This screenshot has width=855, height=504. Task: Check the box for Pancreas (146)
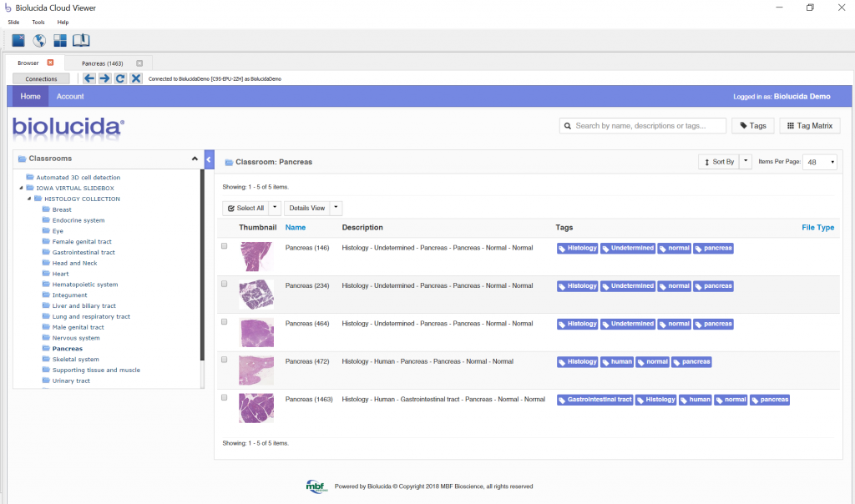(x=224, y=246)
